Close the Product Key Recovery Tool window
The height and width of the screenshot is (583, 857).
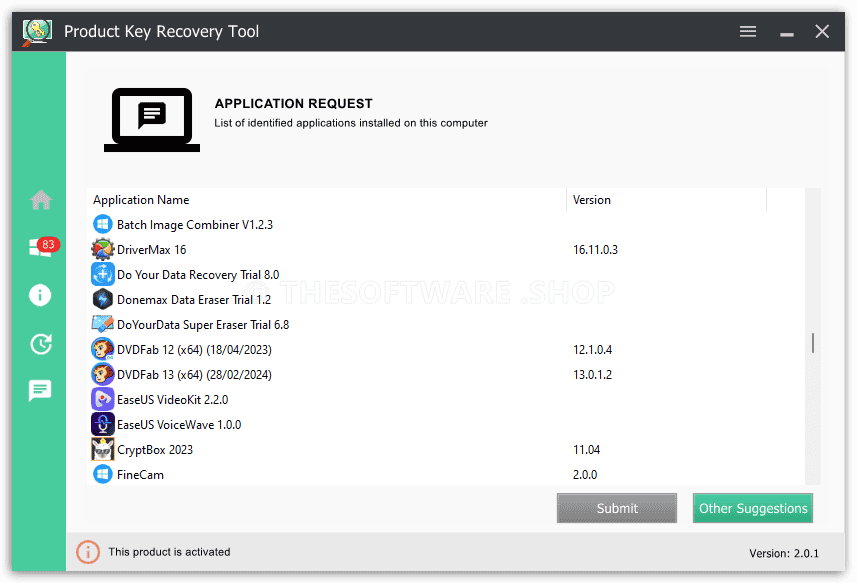[822, 32]
